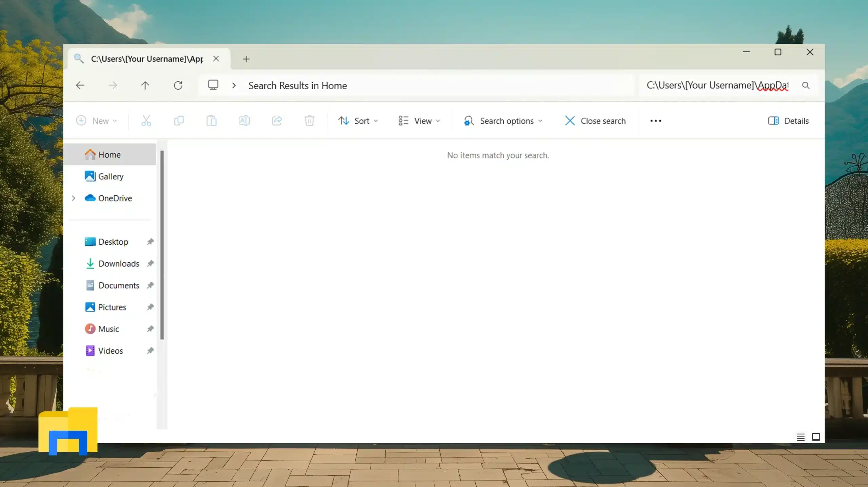
Task: Click the pin icon beside Pictures
Action: coord(150,307)
